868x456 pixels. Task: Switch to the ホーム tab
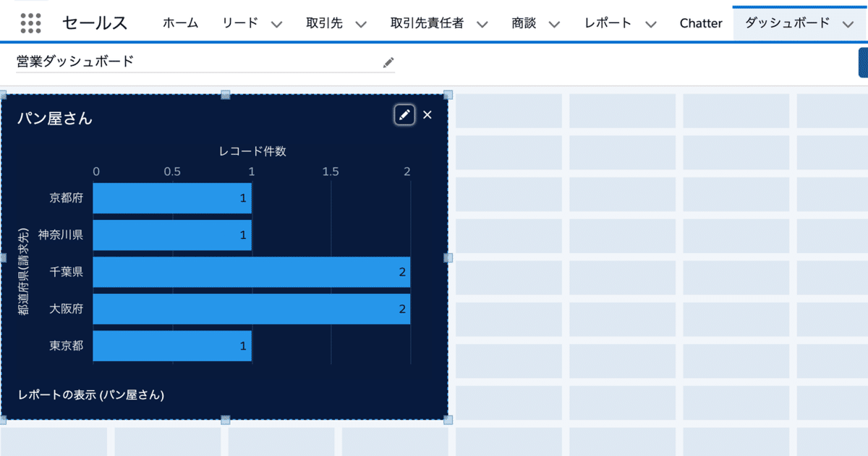(x=181, y=22)
